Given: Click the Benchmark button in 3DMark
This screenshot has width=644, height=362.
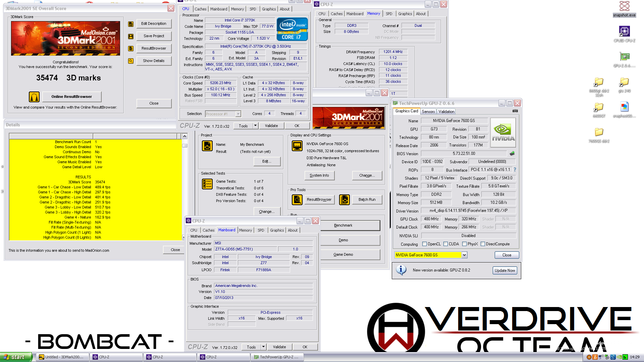Looking at the screenshot, I should click(350, 226).
